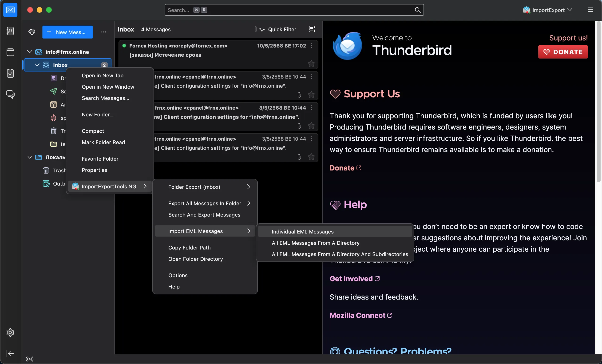Toggle Quick Filter bar
The width and height of the screenshot is (602, 364).
point(277,29)
